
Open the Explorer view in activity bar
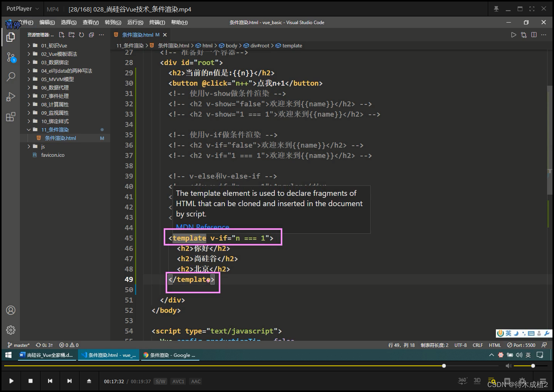coord(11,37)
